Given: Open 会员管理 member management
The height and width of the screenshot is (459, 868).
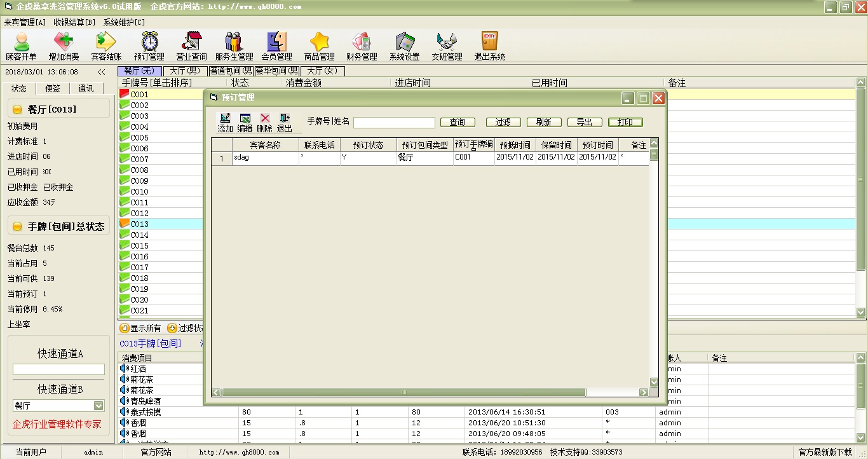Looking at the screenshot, I should (276, 46).
